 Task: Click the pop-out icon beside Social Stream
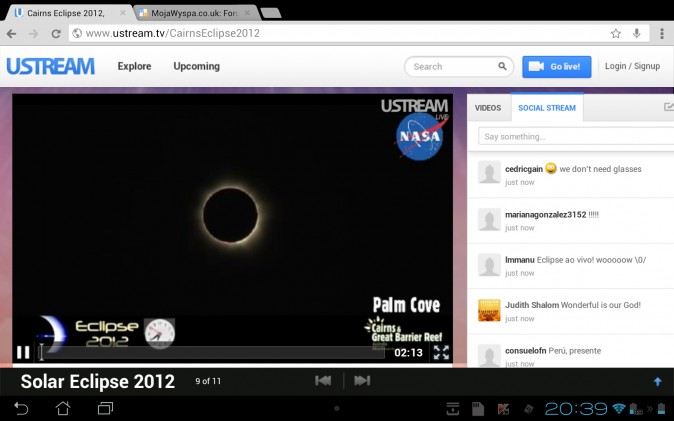coord(668,106)
